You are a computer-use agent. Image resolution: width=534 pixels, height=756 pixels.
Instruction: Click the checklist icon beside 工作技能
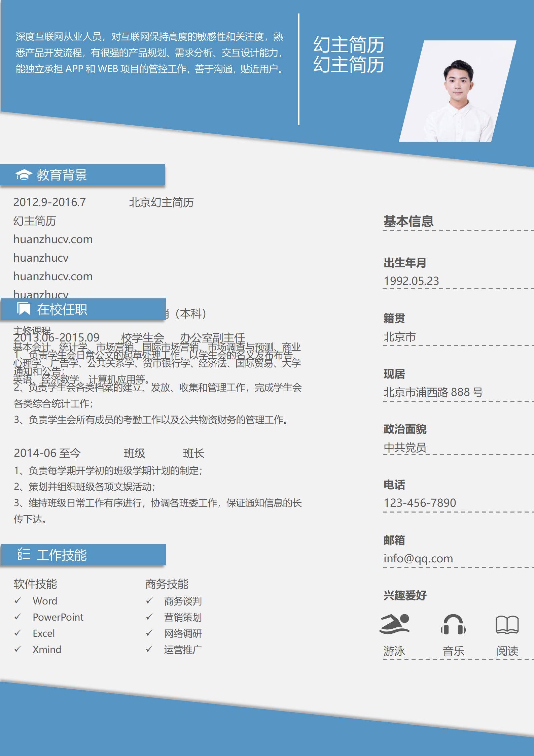[24, 554]
